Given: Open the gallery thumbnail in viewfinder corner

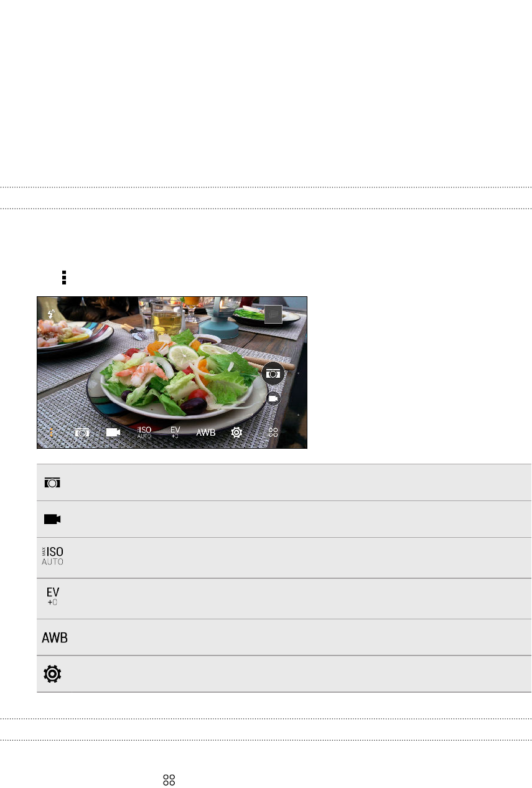Looking at the screenshot, I should coord(273,314).
